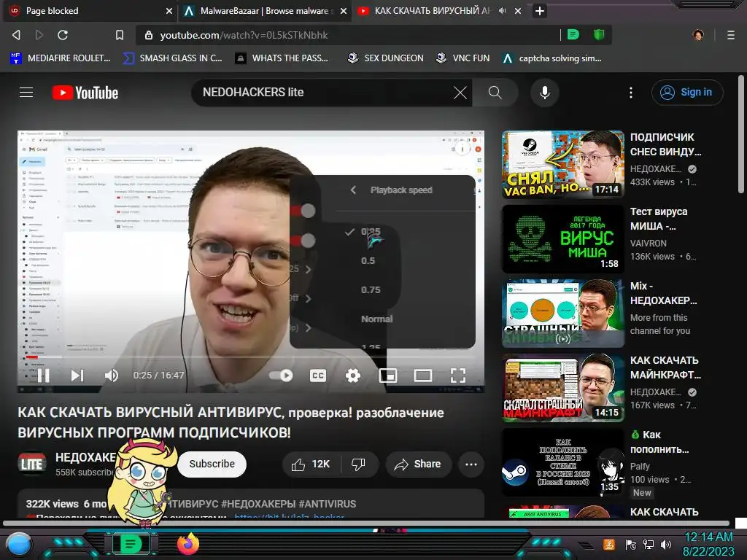Open Start orb on taskbar

pos(19,544)
